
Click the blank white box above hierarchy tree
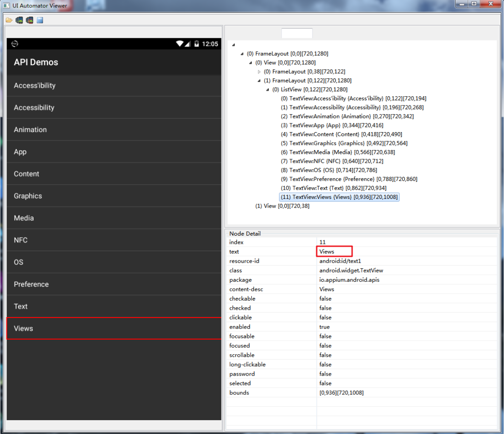point(297,33)
